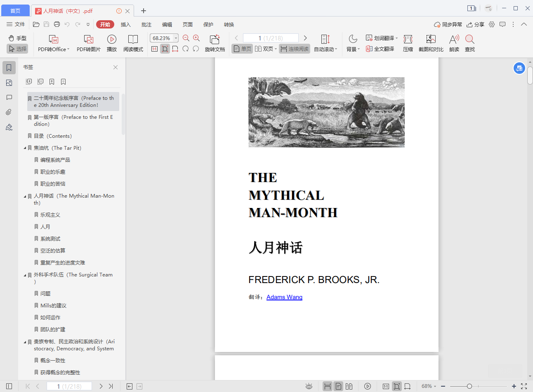Screen dimensions: 533x392
Task: Zoom out with the minus magnifier
Action: (x=186, y=38)
